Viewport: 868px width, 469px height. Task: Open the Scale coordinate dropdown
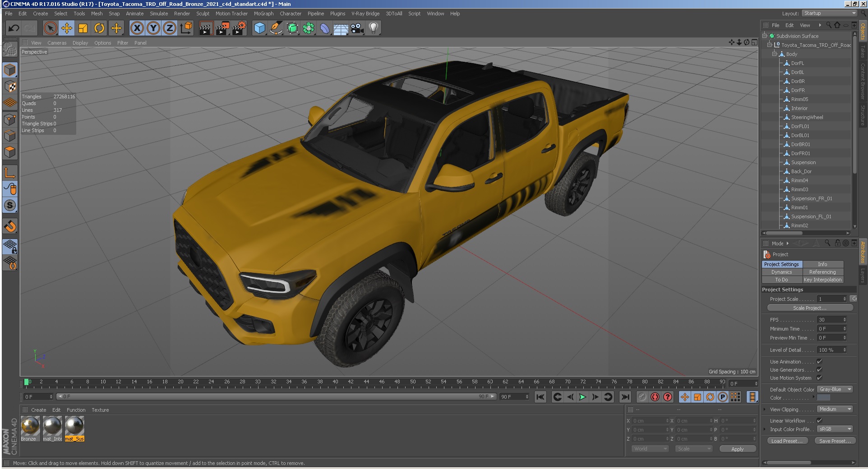pos(694,449)
